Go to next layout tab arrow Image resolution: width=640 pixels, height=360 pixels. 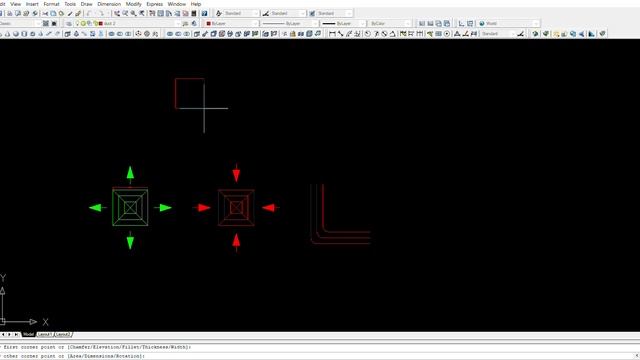[x=9, y=334]
